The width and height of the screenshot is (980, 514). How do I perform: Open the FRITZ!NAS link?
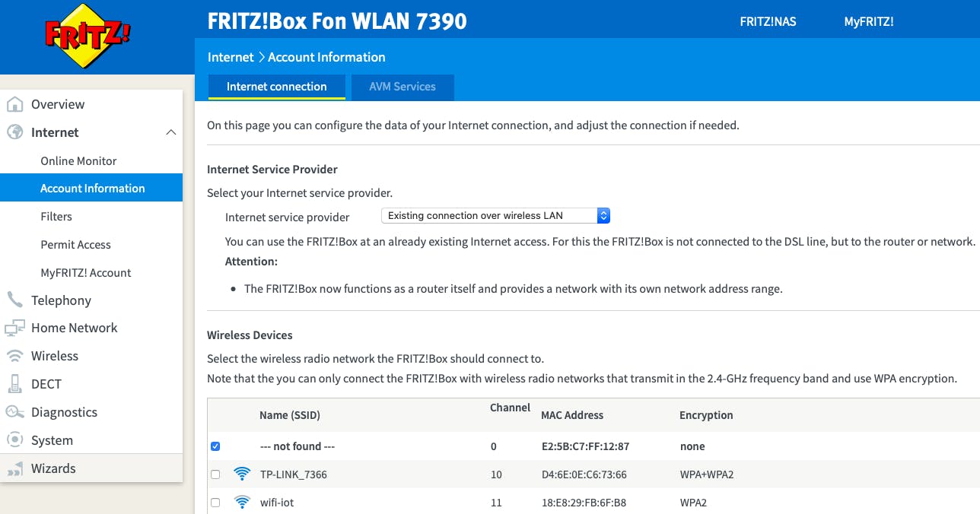tap(768, 21)
